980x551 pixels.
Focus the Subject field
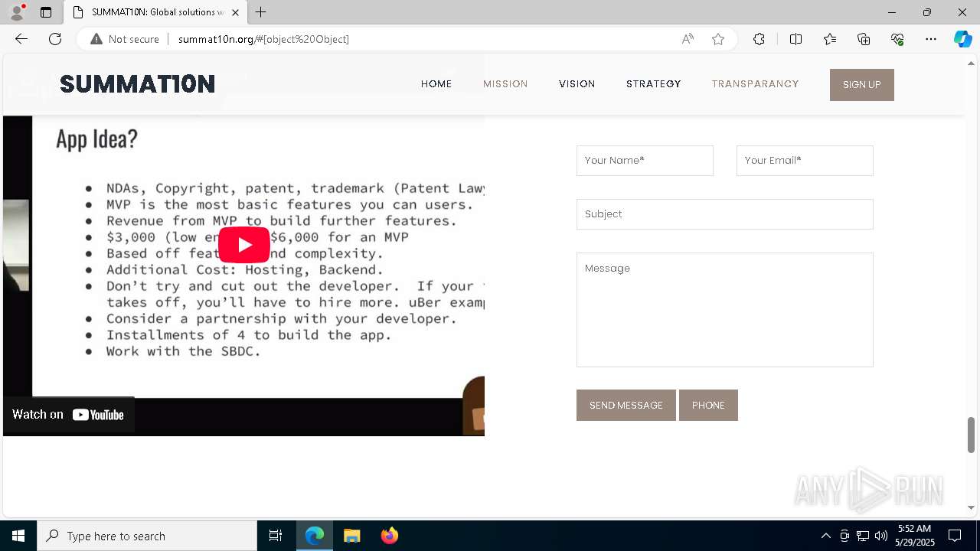click(725, 214)
